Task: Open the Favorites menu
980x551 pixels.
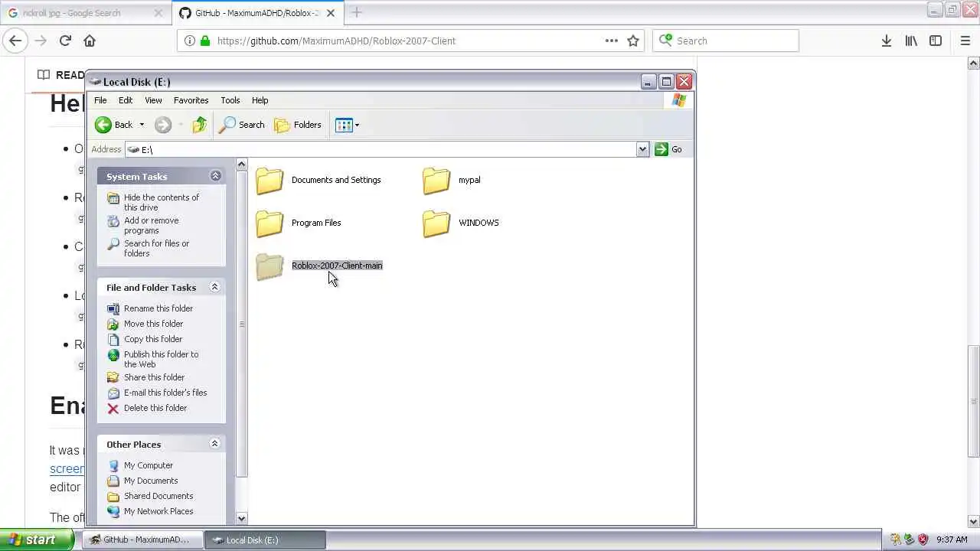Action: [191, 100]
